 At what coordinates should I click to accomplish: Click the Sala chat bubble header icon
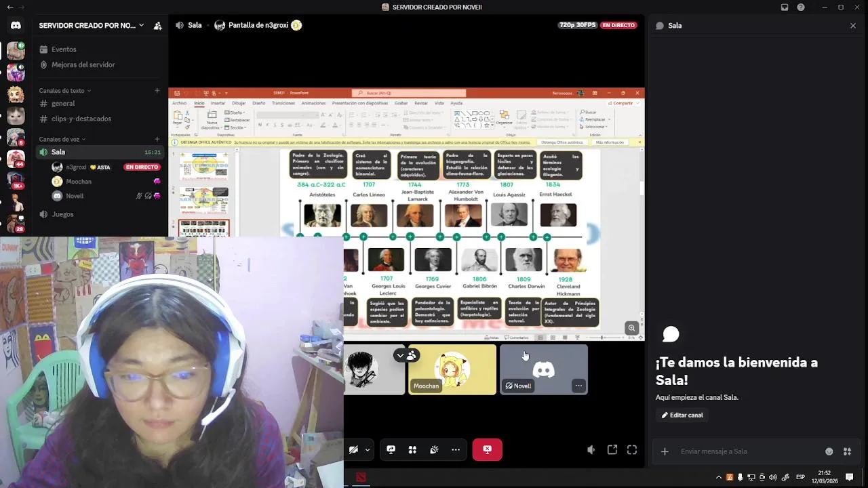[660, 26]
